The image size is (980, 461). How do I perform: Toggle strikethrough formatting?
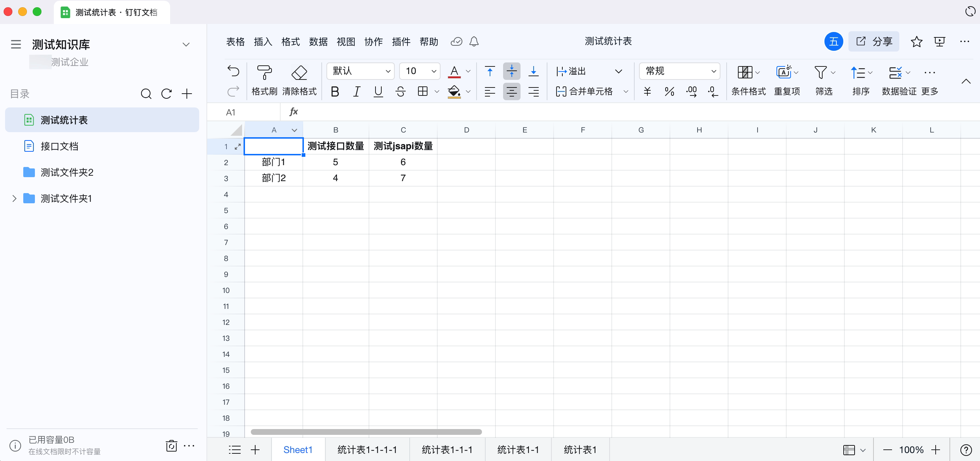(x=400, y=91)
